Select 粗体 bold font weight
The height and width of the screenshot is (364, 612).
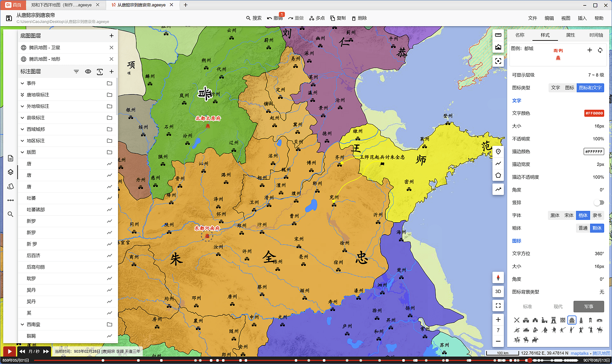click(x=597, y=228)
